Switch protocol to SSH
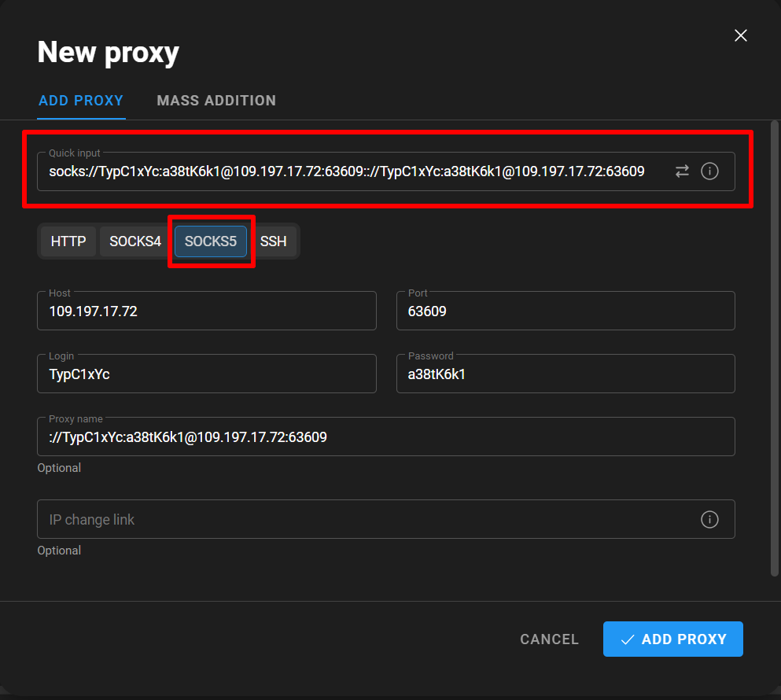Image resolution: width=781 pixels, height=700 pixels. click(274, 241)
